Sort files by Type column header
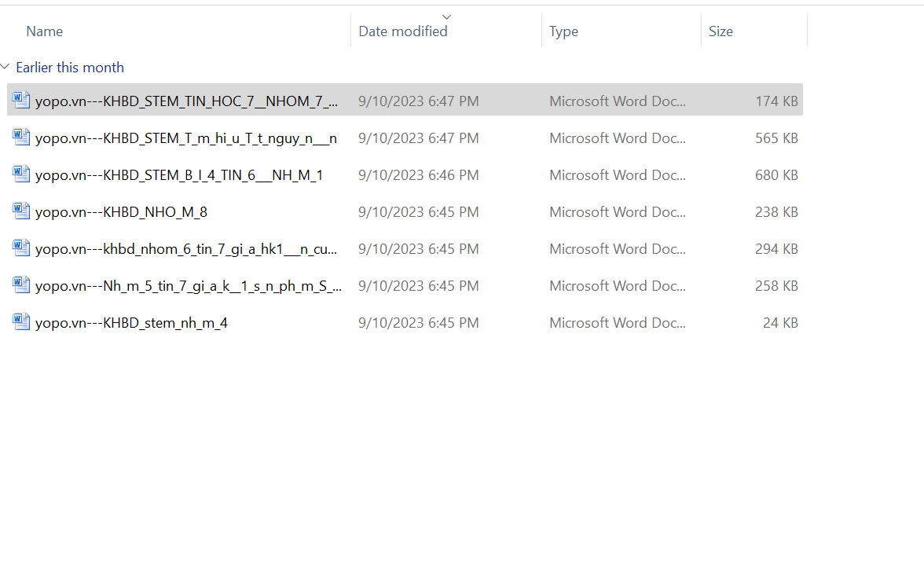 pos(563,31)
